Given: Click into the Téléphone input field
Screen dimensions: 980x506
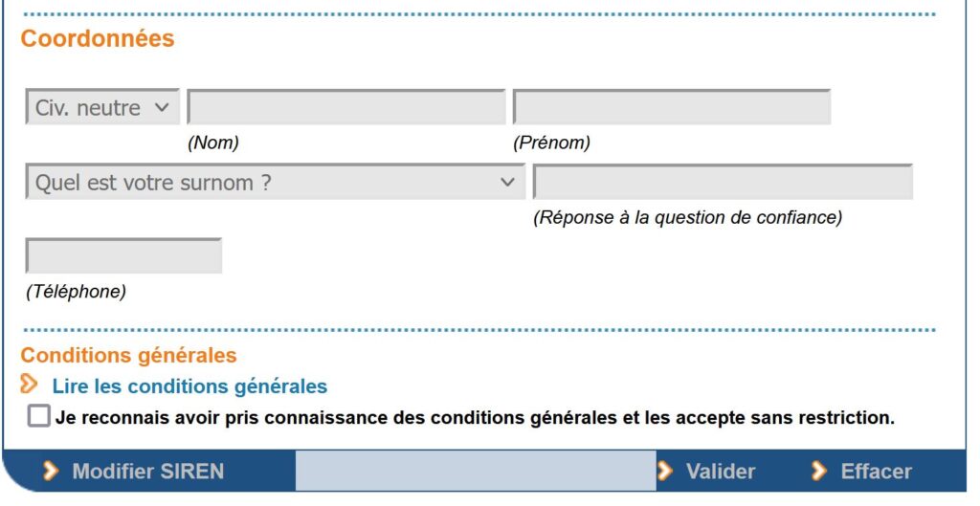Looking at the screenshot, I should click(x=123, y=256).
